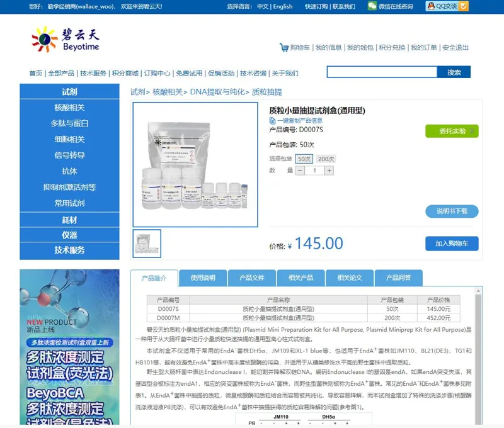Switch language to 中文
Image resolution: width=504 pixels, height=428 pixels.
(263, 6)
